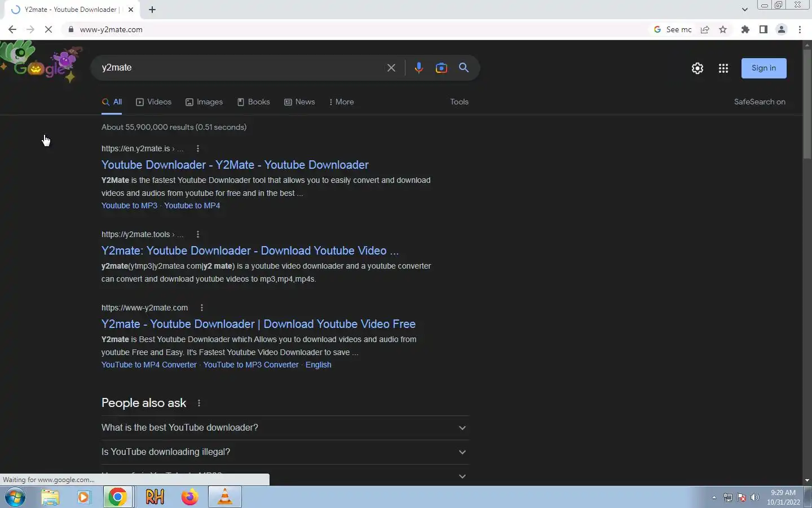Open Google quick settings gear
This screenshot has width=812, height=508.
tap(698, 68)
